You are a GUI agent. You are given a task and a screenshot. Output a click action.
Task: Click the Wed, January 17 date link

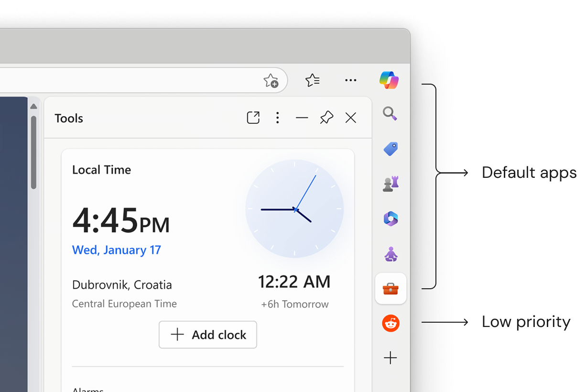117,250
